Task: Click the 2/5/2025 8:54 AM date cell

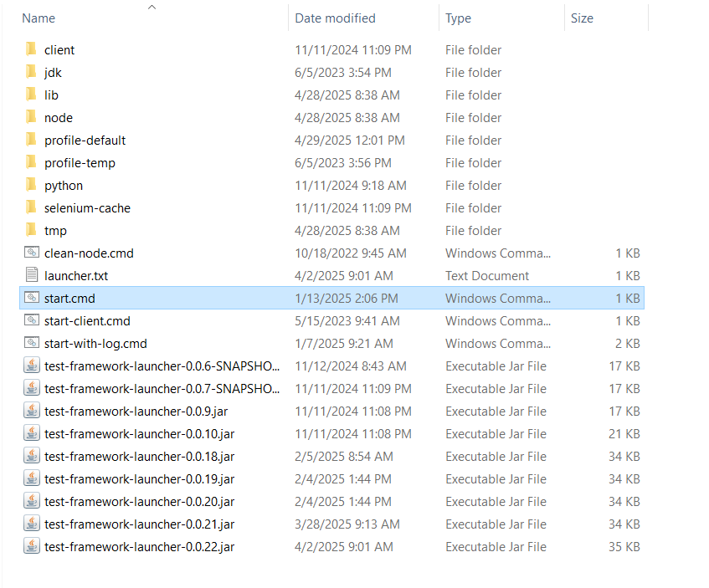Action: [344, 457]
